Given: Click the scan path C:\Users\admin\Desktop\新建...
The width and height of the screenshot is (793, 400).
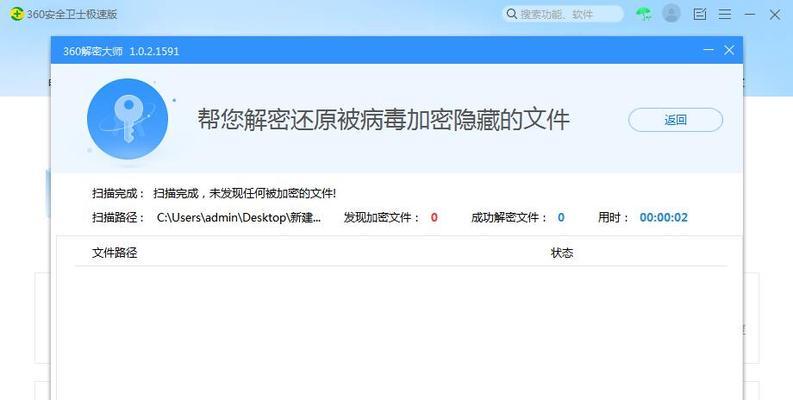Looking at the screenshot, I should coord(239,217).
